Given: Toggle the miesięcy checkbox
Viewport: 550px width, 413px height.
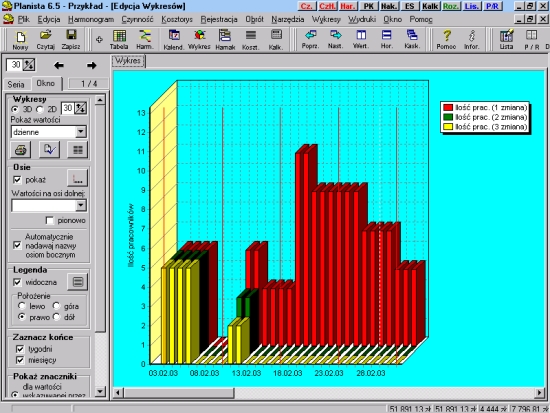Looking at the screenshot, I should pos(20,360).
